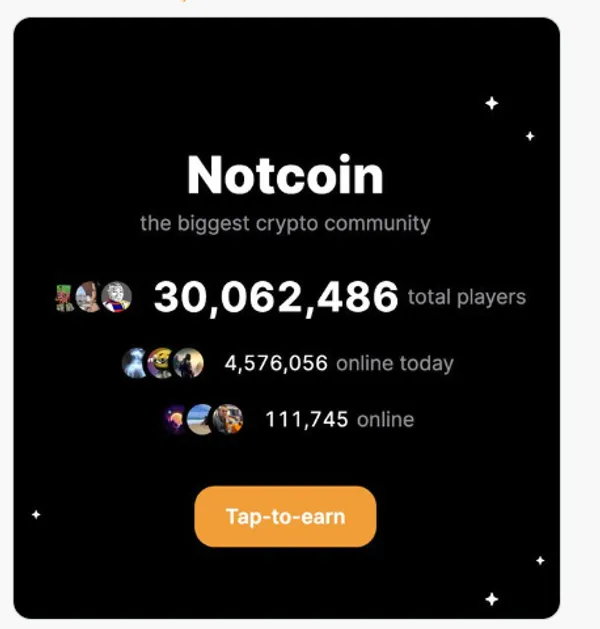This screenshot has height=629, width=600.
Task: Click the large sparkle star above Notcoin title
Action: [491, 103]
